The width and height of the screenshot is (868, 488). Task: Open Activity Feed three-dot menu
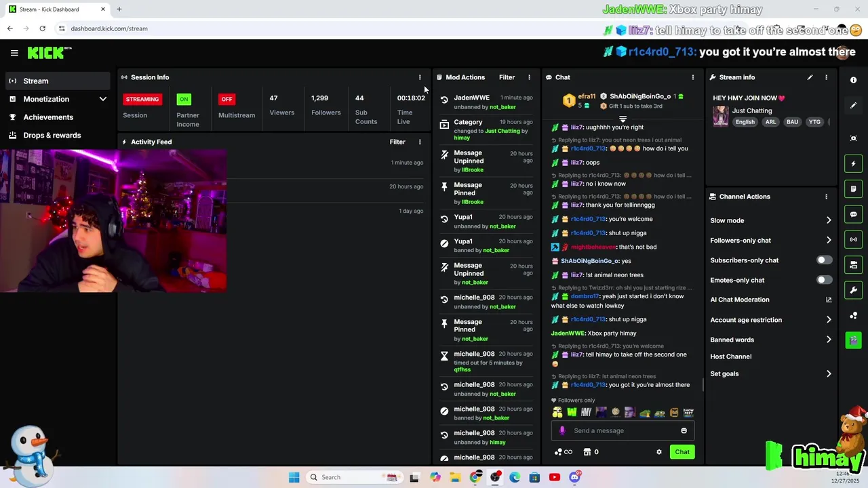pyautogui.click(x=420, y=142)
